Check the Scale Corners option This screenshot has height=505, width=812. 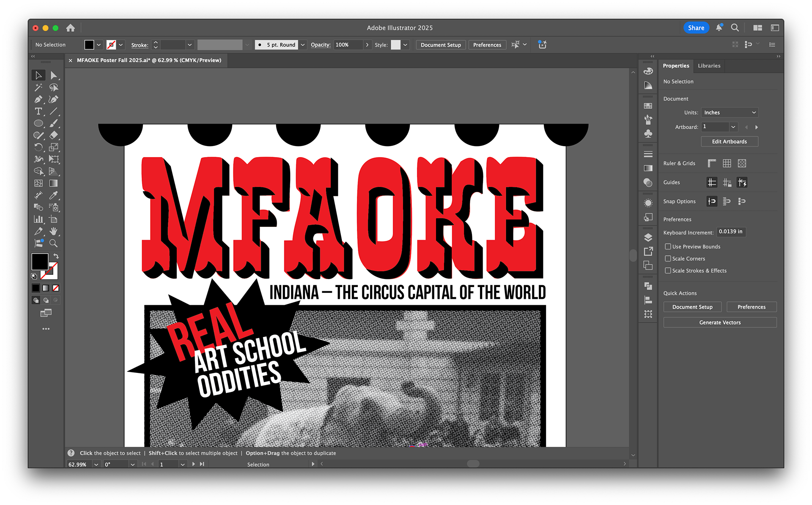point(669,259)
